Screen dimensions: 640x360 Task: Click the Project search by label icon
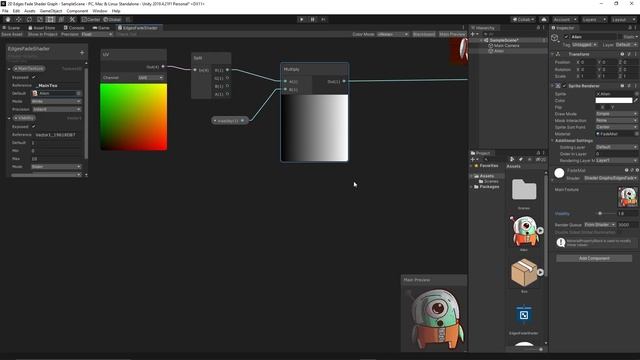pyautogui.click(x=520, y=160)
